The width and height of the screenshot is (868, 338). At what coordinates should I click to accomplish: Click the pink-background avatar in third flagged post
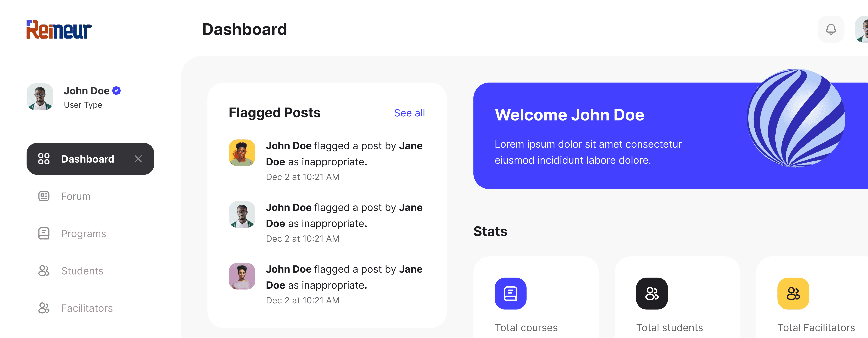[242, 276]
